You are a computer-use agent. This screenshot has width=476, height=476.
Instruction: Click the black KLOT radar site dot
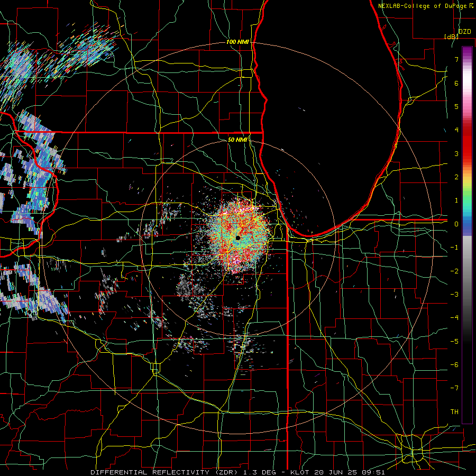coord(237,238)
